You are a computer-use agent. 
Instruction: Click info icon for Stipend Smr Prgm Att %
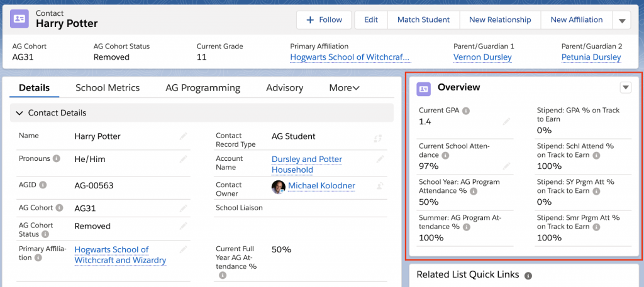click(x=596, y=227)
